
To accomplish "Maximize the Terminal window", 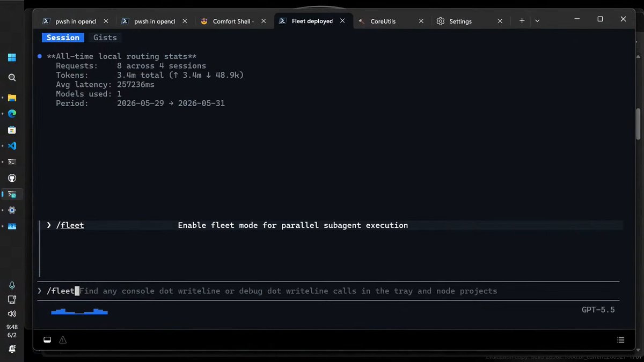I will [x=600, y=19].
